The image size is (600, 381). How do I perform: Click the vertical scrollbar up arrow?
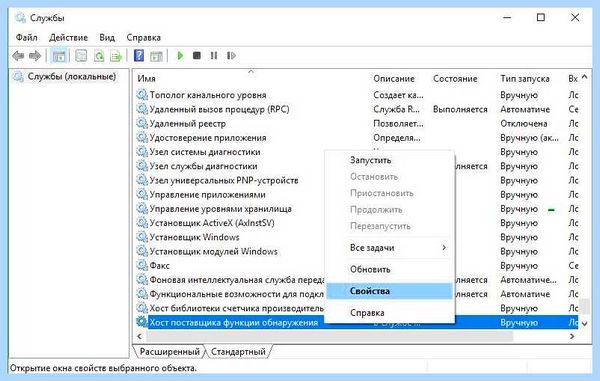[x=585, y=77]
